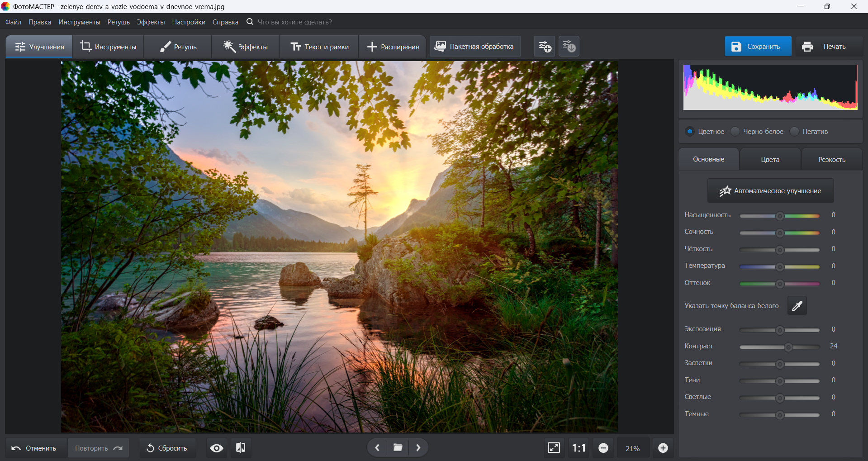Click the Сбросить reset button
The width and height of the screenshot is (868, 461).
167,448
